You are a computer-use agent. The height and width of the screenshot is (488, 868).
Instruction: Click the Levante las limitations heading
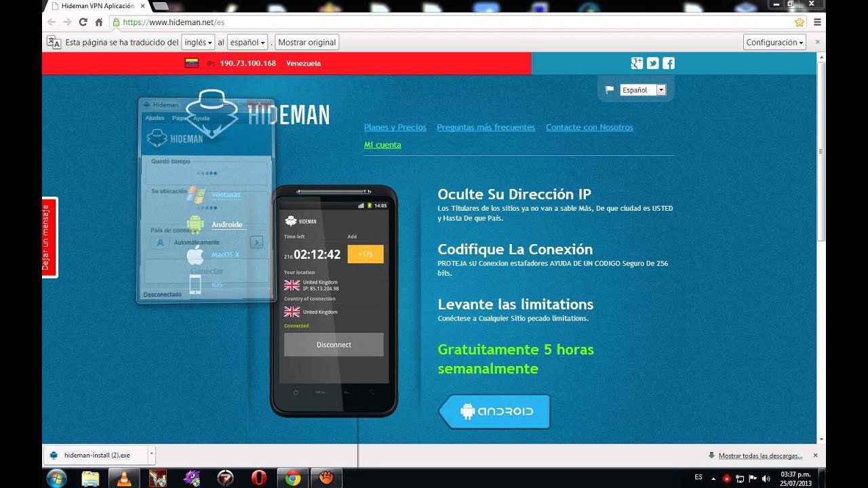[515, 304]
